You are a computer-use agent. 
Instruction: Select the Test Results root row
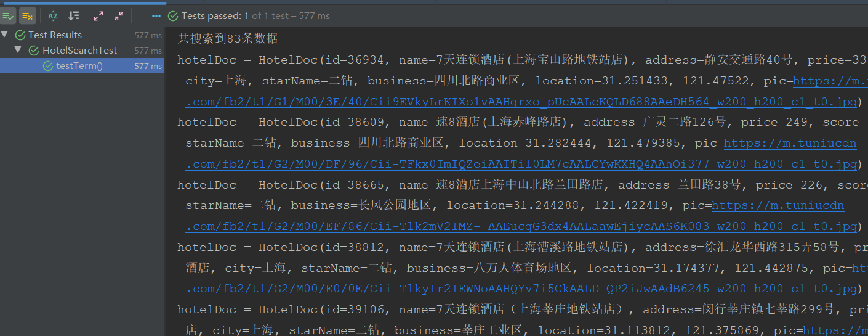pyautogui.click(x=82, y=35)
